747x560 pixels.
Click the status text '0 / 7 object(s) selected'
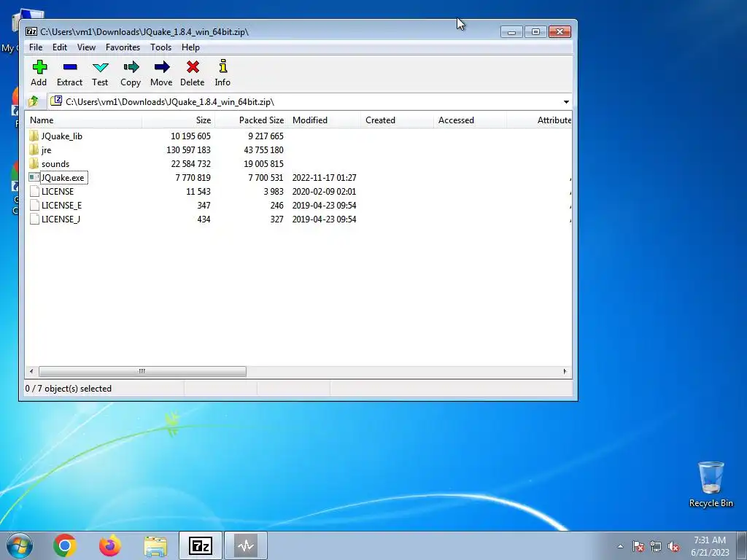68,389
